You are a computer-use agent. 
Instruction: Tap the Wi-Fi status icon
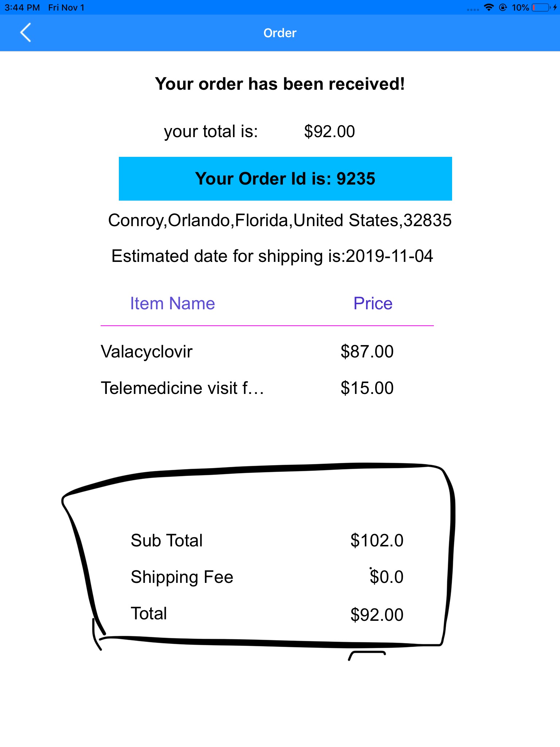[x=489, y=7]
